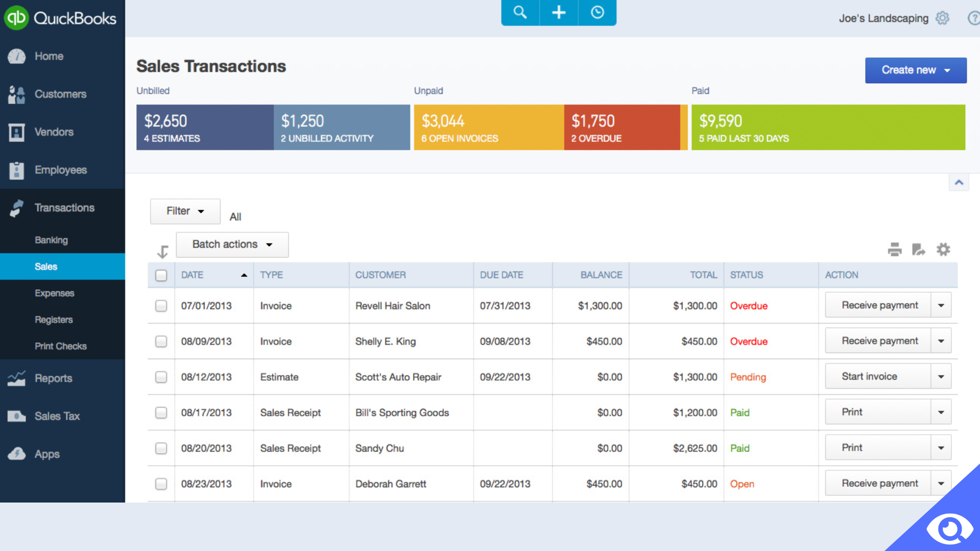This screenshot has height=551, width=980.
Task: Click the table settings gear icon
Action: 943,249
